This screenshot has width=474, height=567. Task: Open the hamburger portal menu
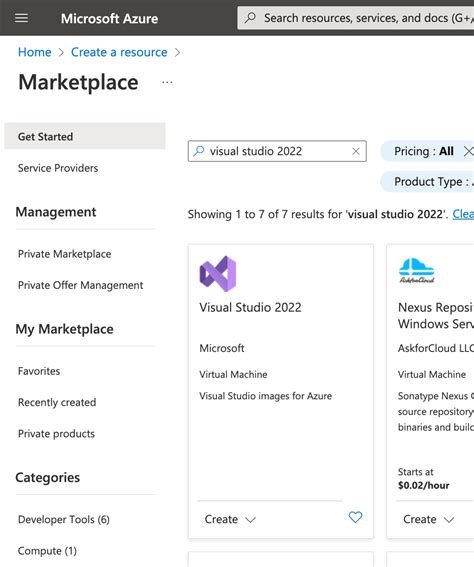pyautogui.click(x=21, y=18)
